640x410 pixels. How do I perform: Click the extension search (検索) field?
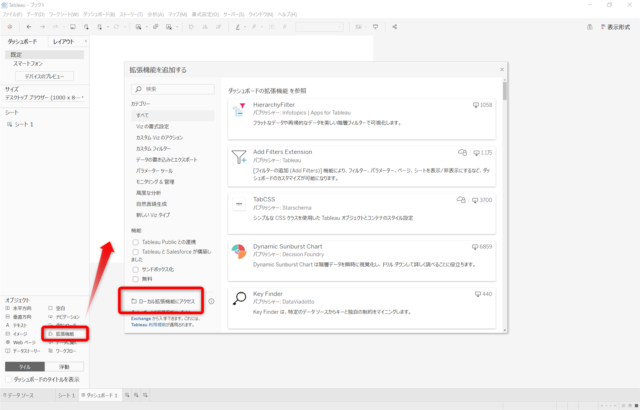point(173,89)
